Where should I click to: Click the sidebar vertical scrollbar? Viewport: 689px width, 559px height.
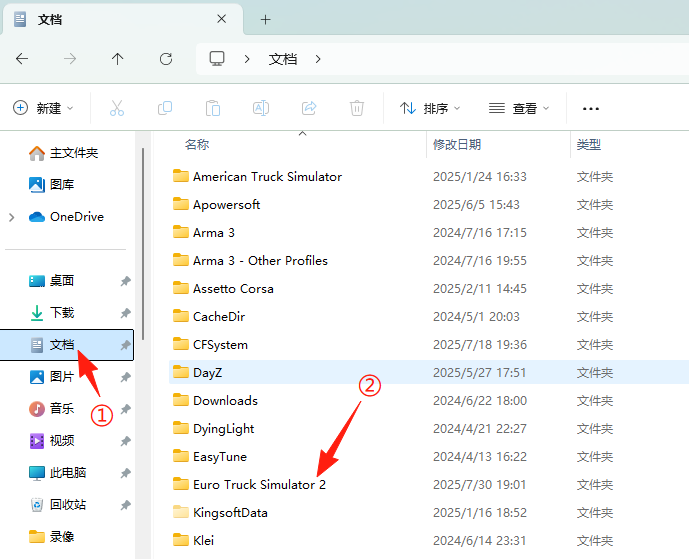[x=143, y=244]
